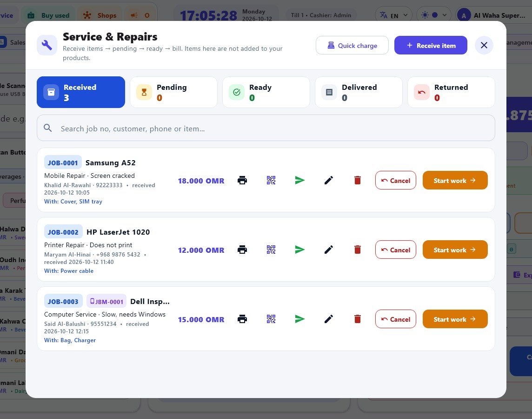This screenshot has width=532, height=419.
Task: Switch to the Ready status tab
Action: [266, 92]
